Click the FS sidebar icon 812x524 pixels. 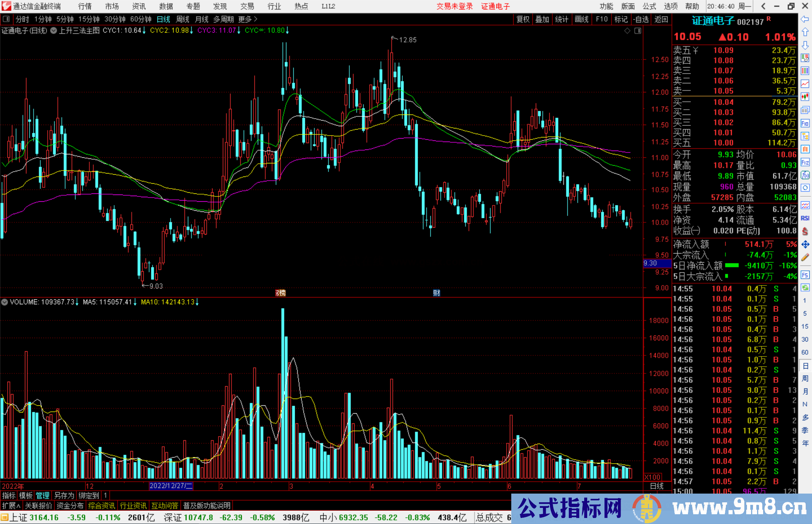805,275
